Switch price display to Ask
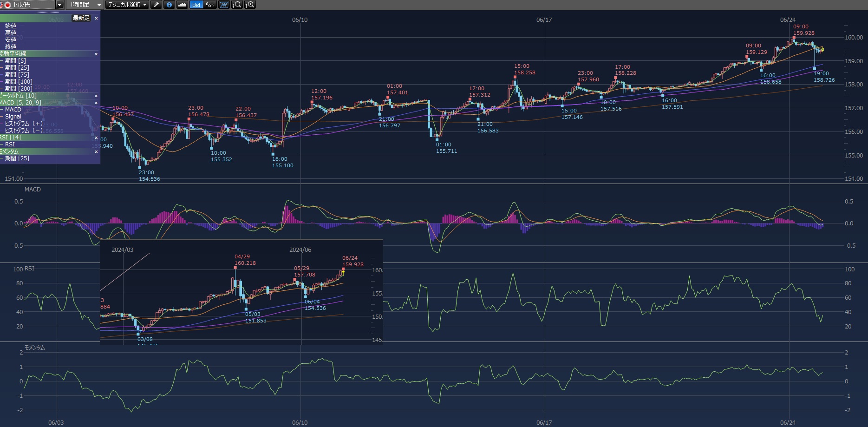 click(209, 5)
